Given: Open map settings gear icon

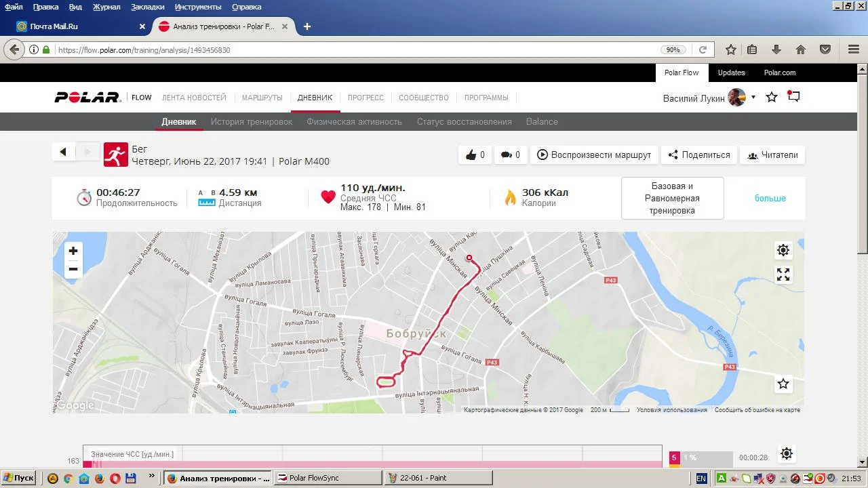Looking at the screenshot, I should click(783, 250).
